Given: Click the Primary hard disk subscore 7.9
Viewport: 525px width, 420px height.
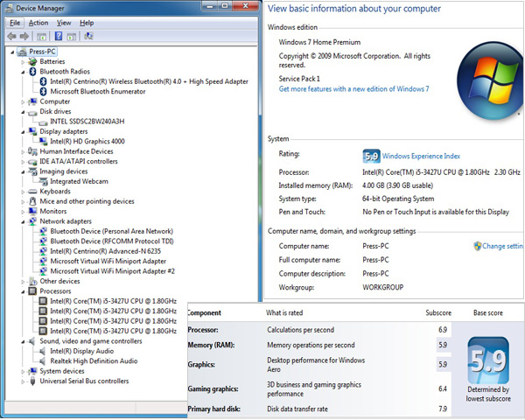Looking at the screenshot, I should coord(443,409).
